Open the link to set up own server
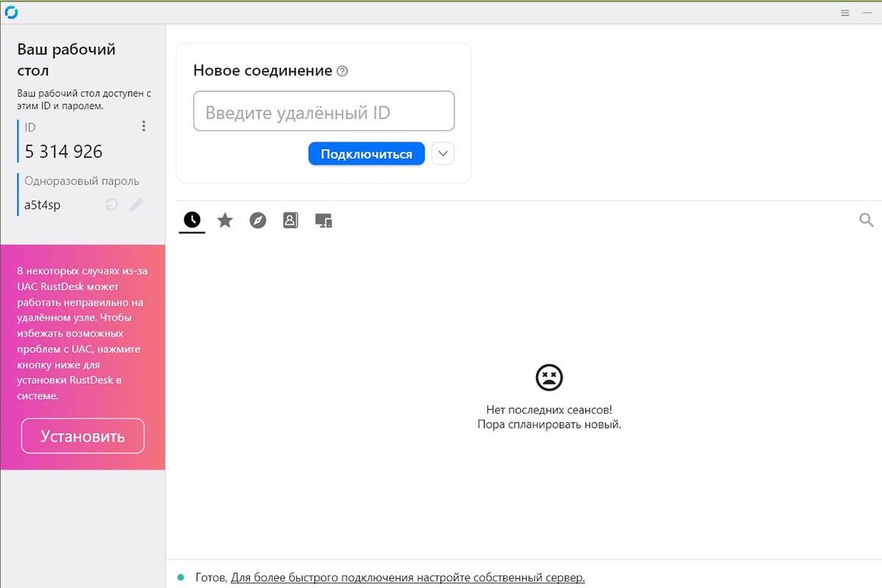The height and width of the screenshot is (588, 882). point(407,578)
